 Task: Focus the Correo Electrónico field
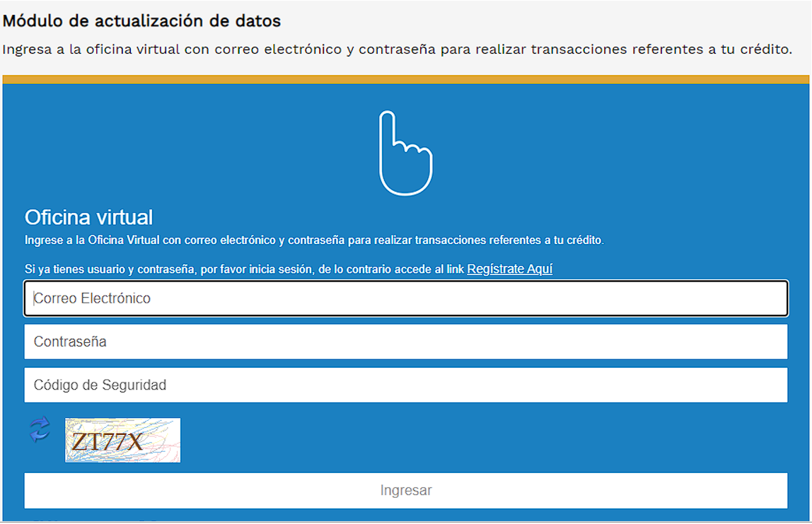(406, 298)
